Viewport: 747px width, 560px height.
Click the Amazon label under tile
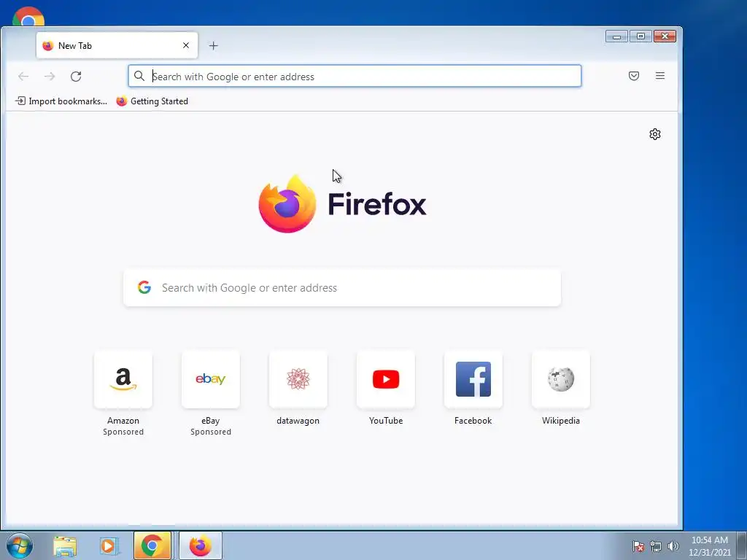tap(123, 421)
